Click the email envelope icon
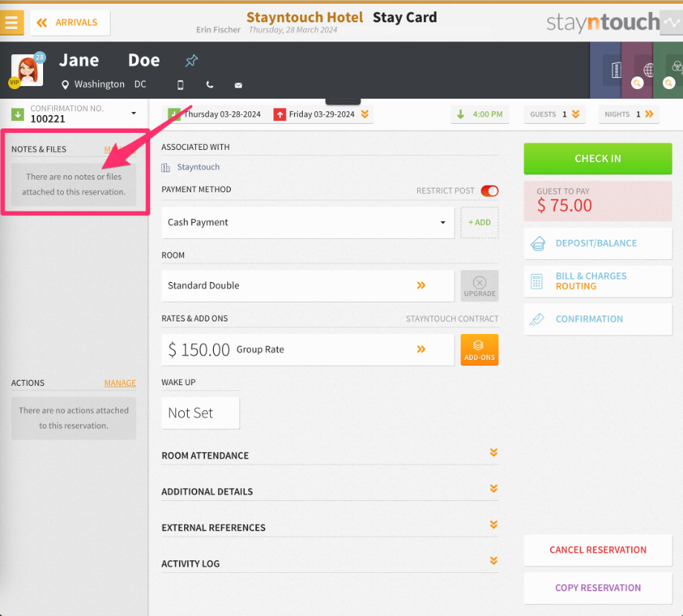683x616 pixels. click(238, 85)
